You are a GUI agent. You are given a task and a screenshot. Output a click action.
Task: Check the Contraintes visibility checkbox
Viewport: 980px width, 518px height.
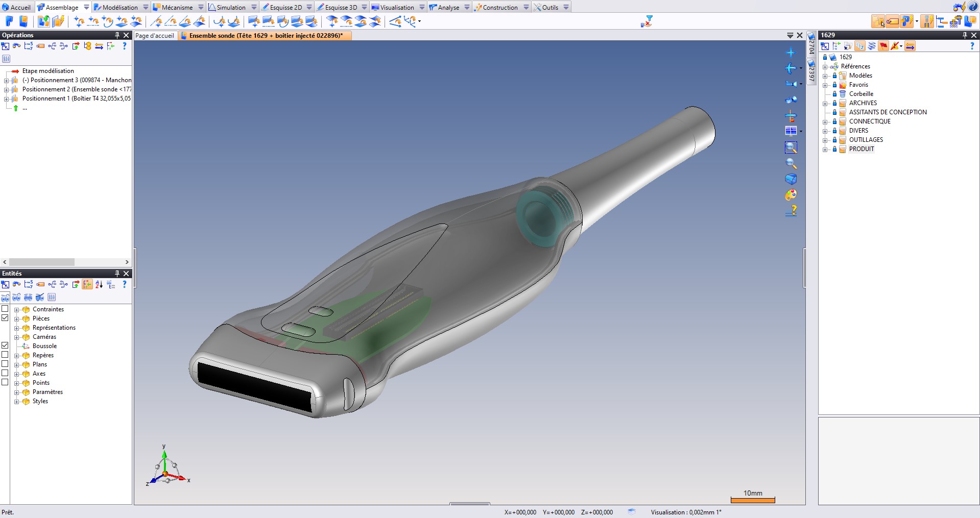(5, 309)
